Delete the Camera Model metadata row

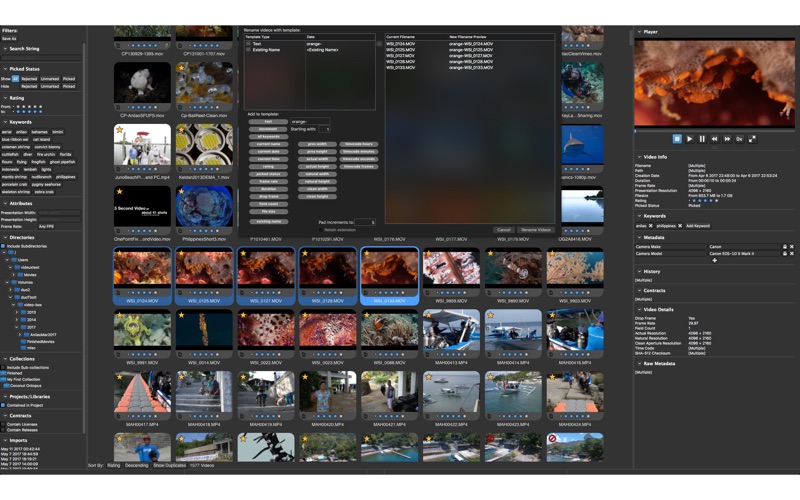(792, 254)
